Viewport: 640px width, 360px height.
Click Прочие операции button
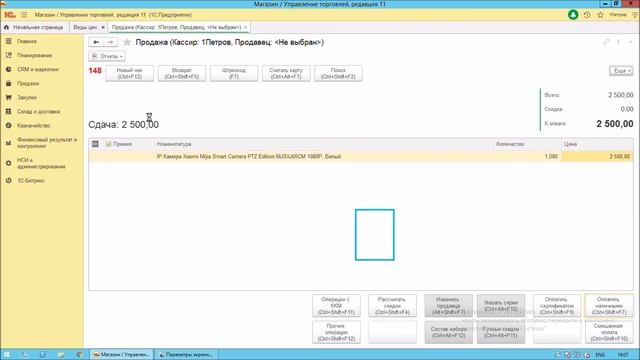tap(336, 332)
